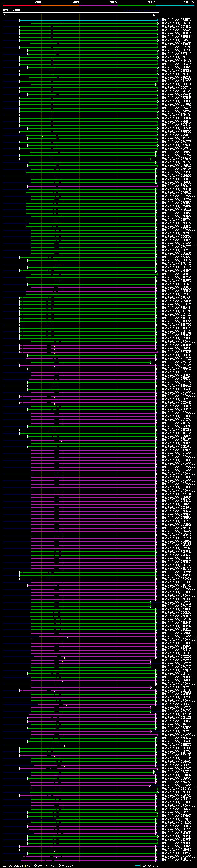
Task: Select hit label UniRef100_B9HHM2
Action: click(177, 118)
